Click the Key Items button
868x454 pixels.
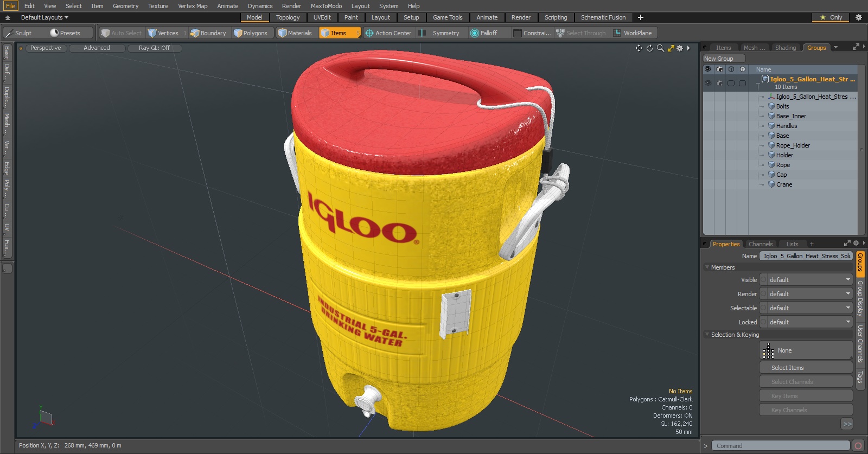[806, 396]
